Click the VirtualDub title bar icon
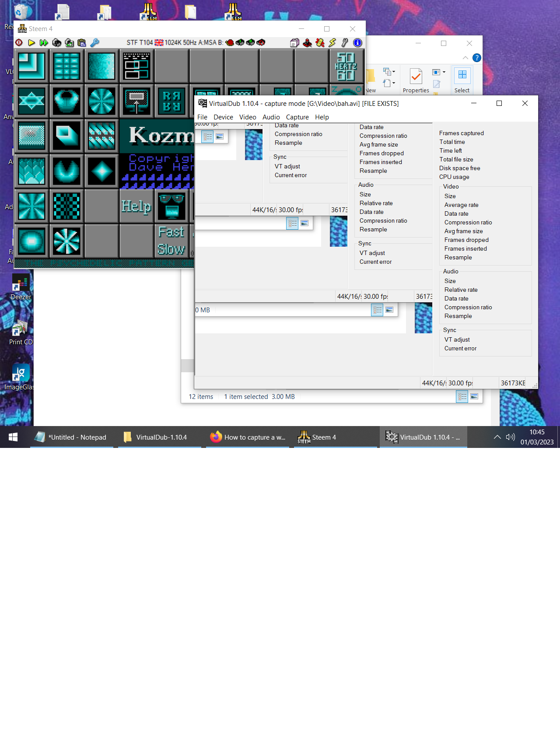 [x=203, y=103]
